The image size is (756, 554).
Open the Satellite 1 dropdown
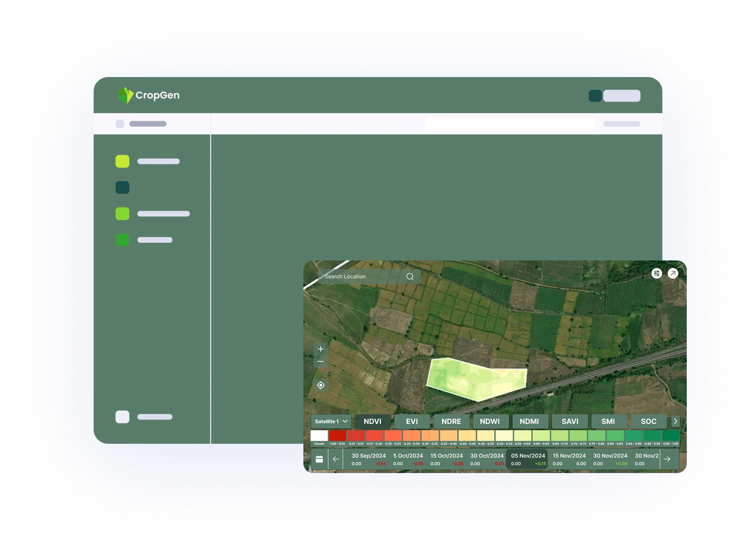(x=331, y=421)
